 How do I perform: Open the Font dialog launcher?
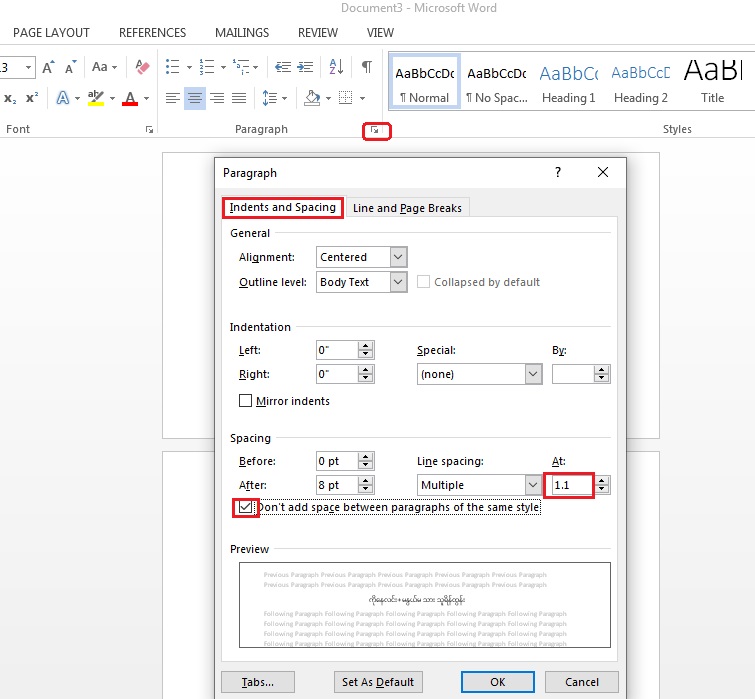pyautogui.click(x=149, y=130)
